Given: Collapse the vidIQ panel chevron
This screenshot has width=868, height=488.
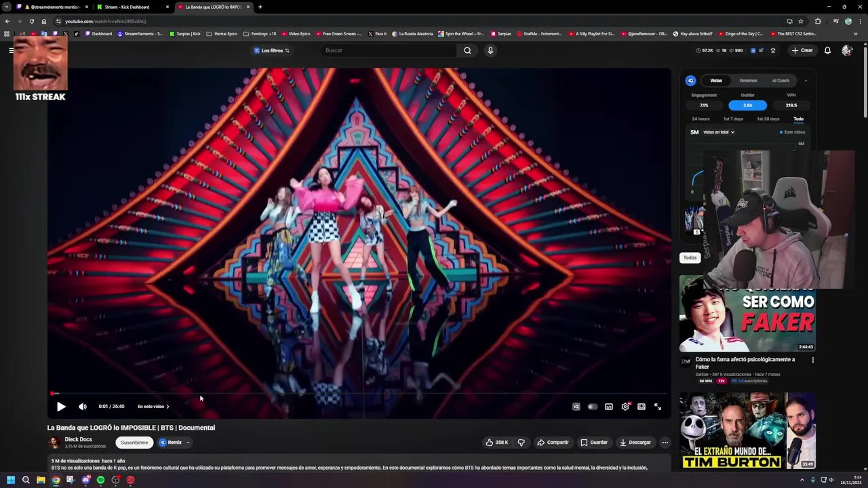Looking at the screenshot, I should click(x=806, y=81).
